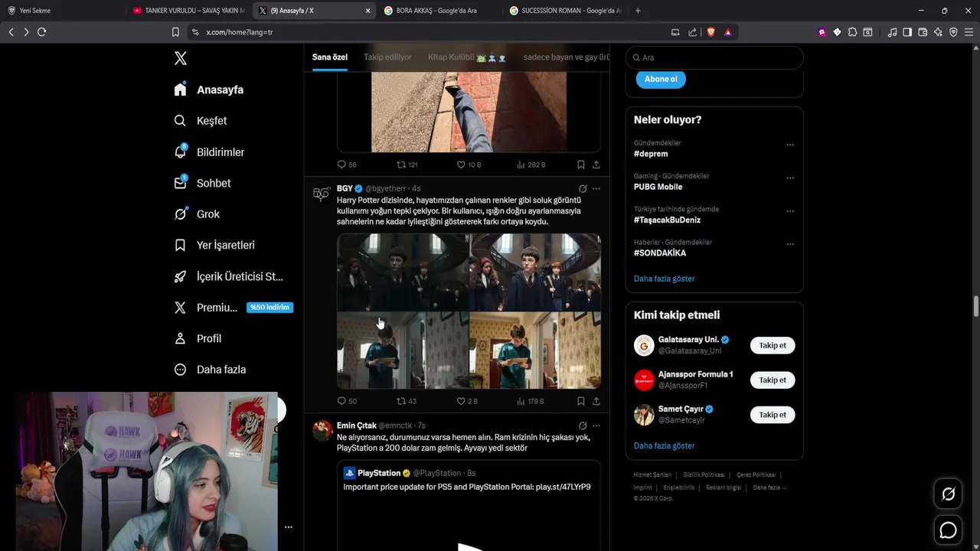Like the post with 10 B likes
This screenshot has height=551, width=980.
pyautogui.click(x=461, y=165)
